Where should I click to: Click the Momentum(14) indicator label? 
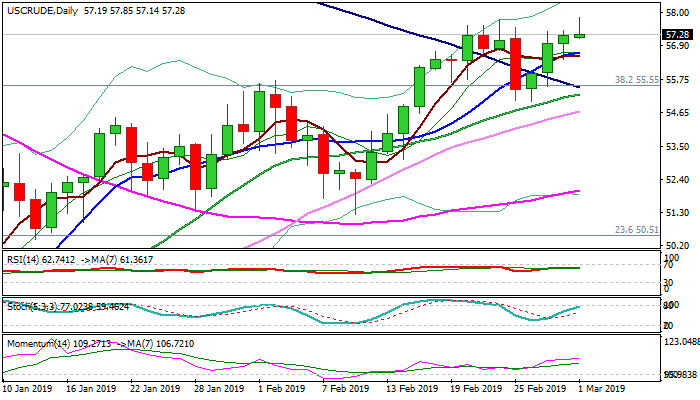pyautogui.click(x=40, y=343)
